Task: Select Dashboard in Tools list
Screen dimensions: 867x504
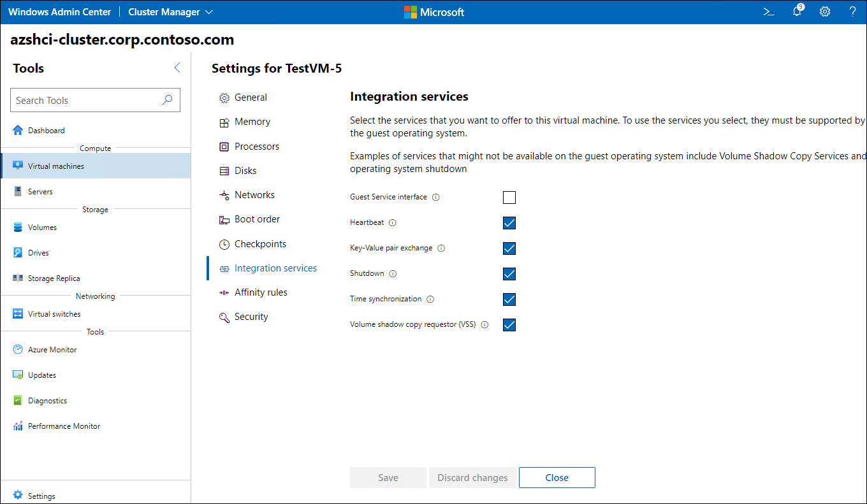Action: pyautogui.click(x=96, y=131)
